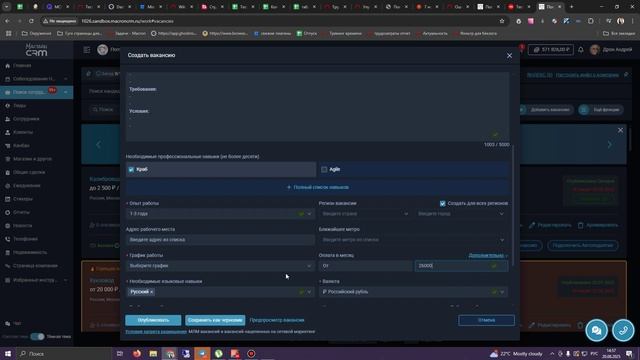This screenshot has width=640, height=360.
Task: Check the Agile skill checkbox
Action: tap(324, 169)
